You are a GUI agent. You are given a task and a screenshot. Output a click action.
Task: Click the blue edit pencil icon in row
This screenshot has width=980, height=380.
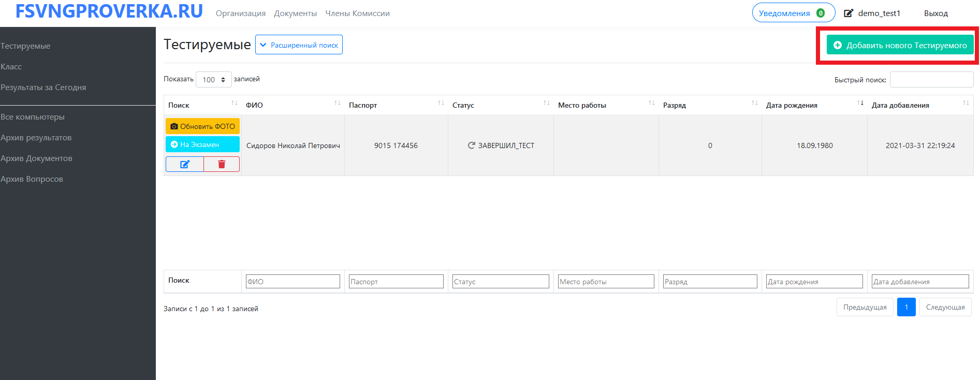click(x=185, y=164)
